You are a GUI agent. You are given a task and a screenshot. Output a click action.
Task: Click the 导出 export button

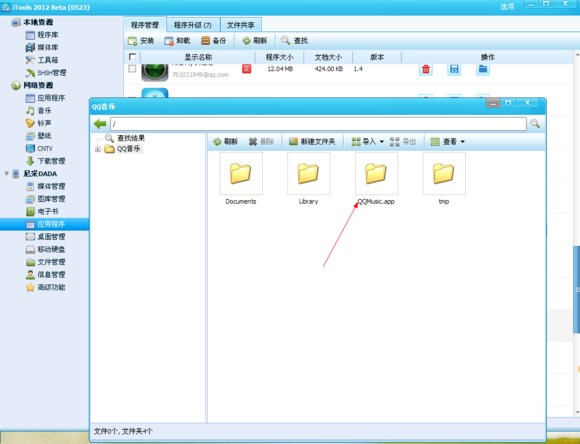pos(403,141)
